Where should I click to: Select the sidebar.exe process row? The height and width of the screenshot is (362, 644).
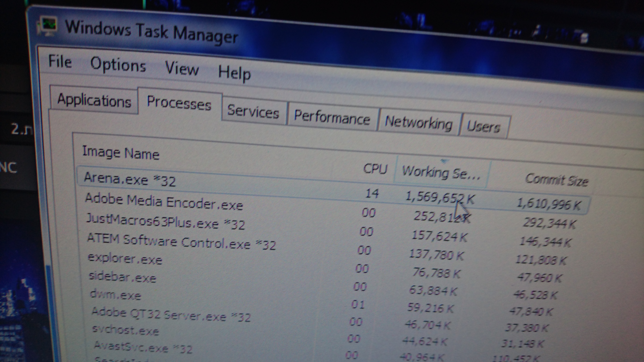(122, 277)
